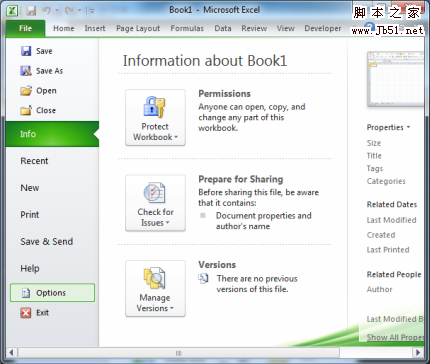Click the 'Information about Book1' heading
Viewport: 430px width, 364px height.
coord(205,61)
